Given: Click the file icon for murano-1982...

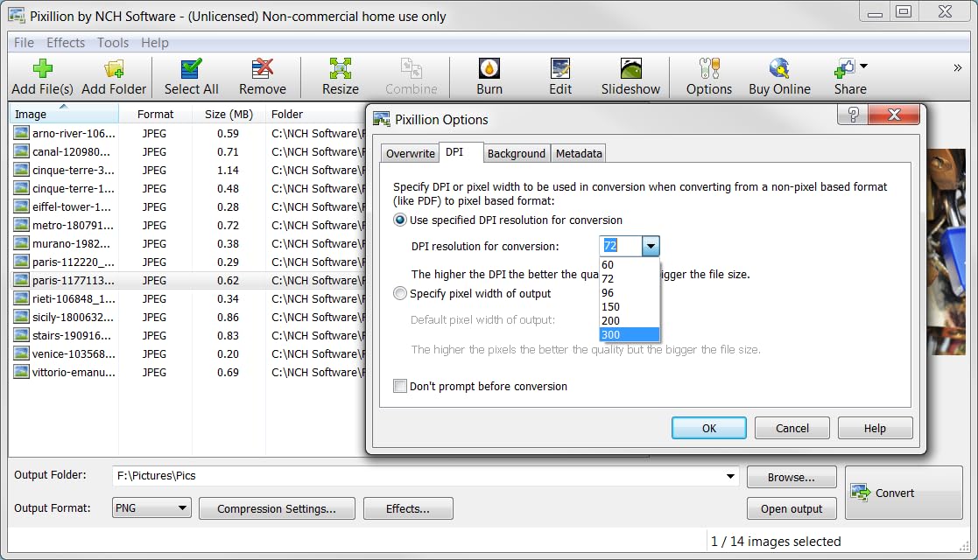Looking at the screenshot, I should (21, 243).
